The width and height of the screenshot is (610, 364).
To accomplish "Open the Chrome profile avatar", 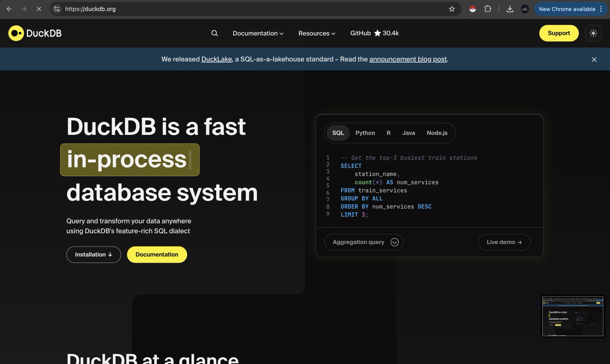I will pos(525,9).
